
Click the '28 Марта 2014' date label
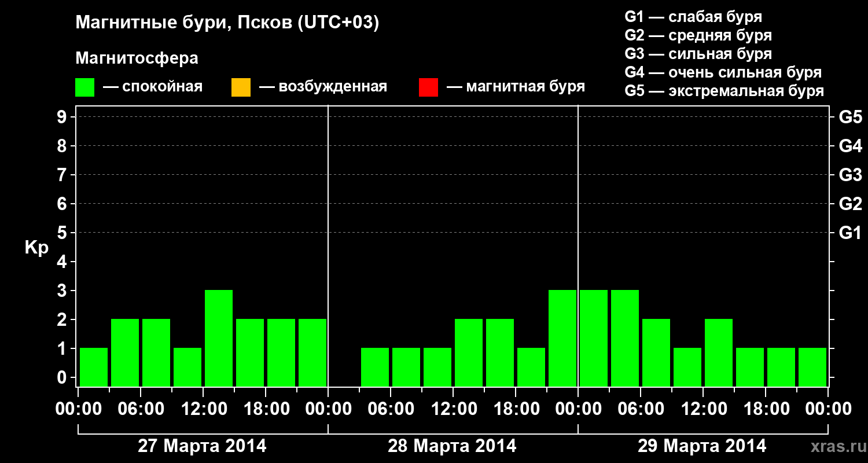pyautogui.click(x=452, y=446)
